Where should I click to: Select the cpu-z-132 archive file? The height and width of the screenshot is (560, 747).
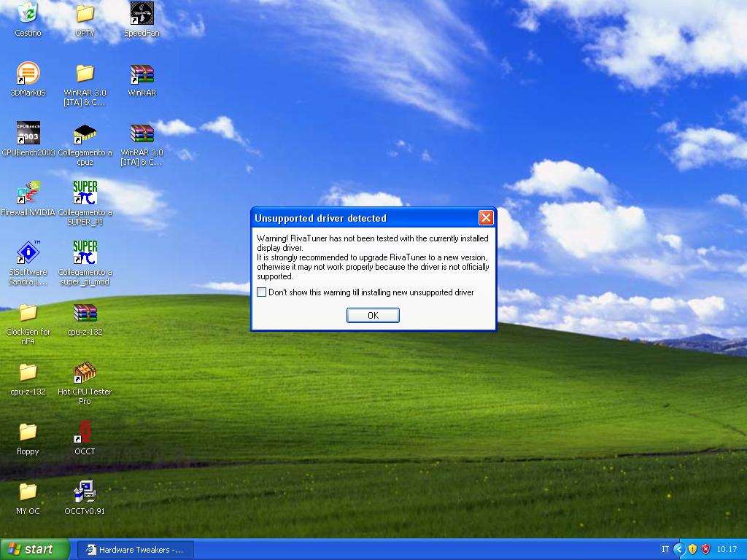click(85, 312)
